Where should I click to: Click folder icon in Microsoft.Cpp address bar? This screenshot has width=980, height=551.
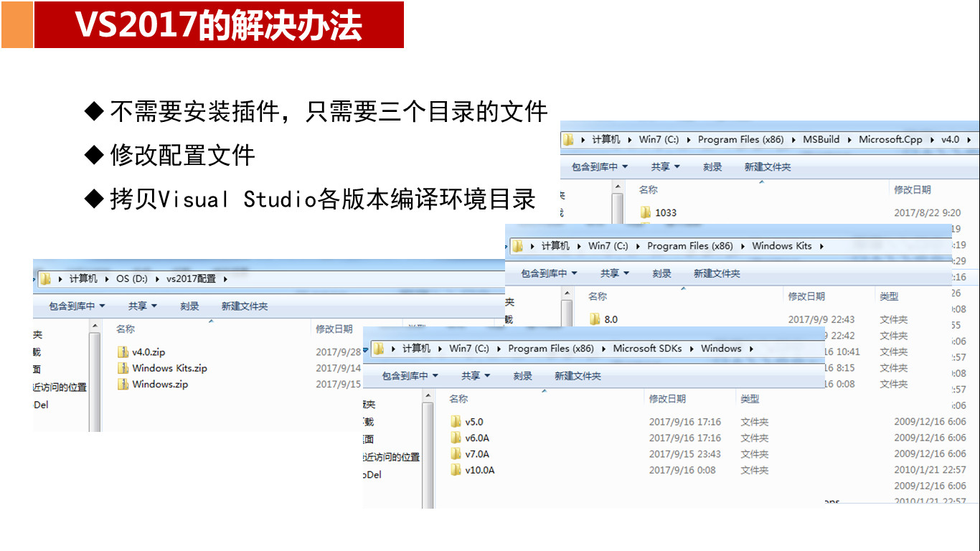[568, 139]
